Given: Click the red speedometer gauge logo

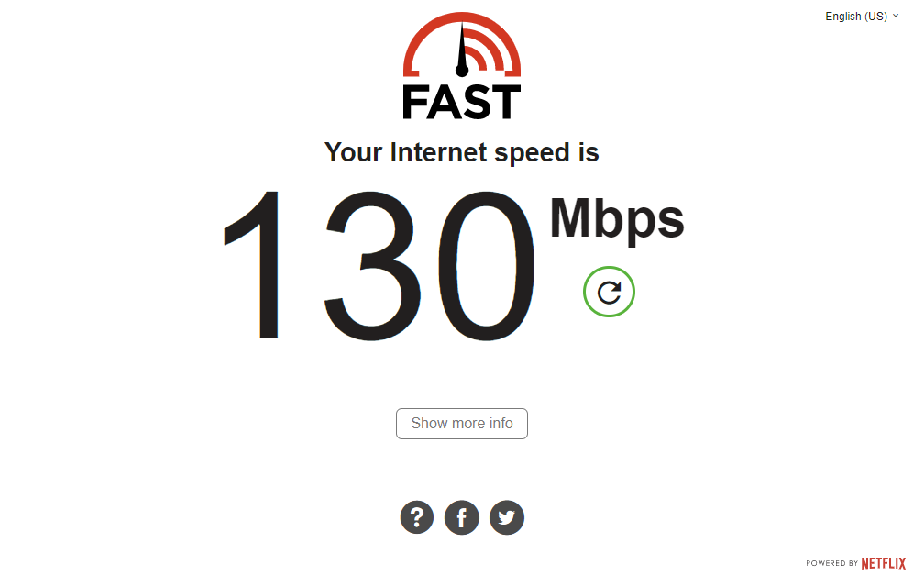Looking at the screenshot, I should 462,45.
